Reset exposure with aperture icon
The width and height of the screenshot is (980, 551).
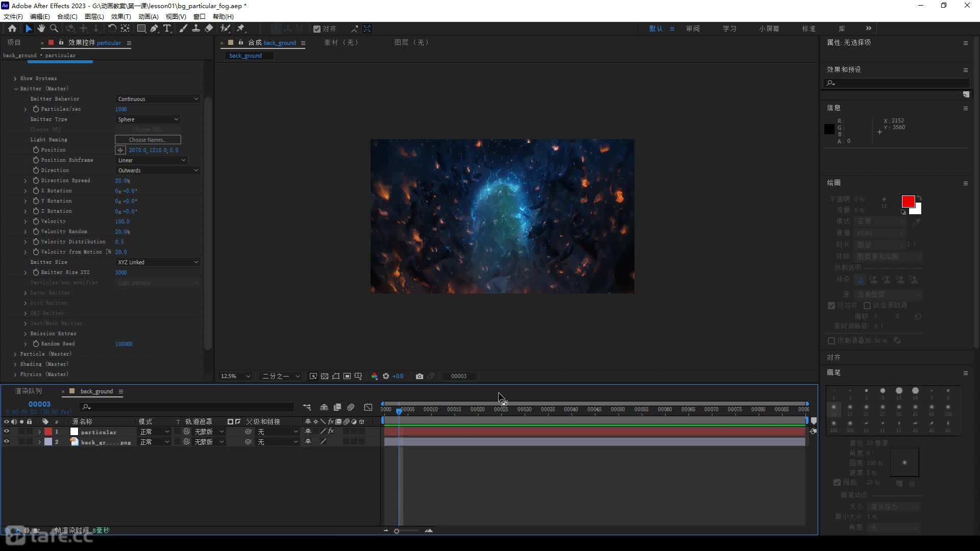click(x=386, y=376)
